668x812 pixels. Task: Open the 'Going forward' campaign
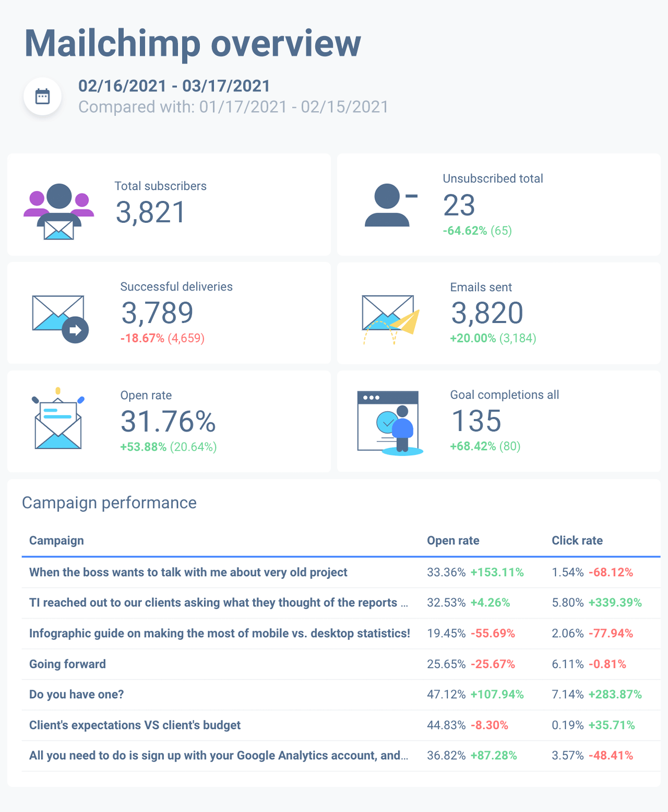(x=67, y=664)
